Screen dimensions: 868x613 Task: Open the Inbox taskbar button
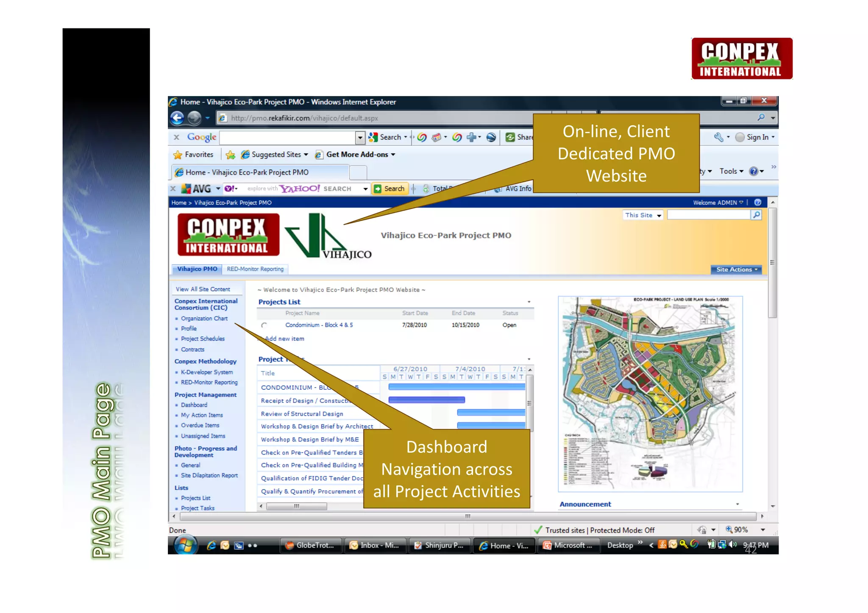[x=376, y=546]
